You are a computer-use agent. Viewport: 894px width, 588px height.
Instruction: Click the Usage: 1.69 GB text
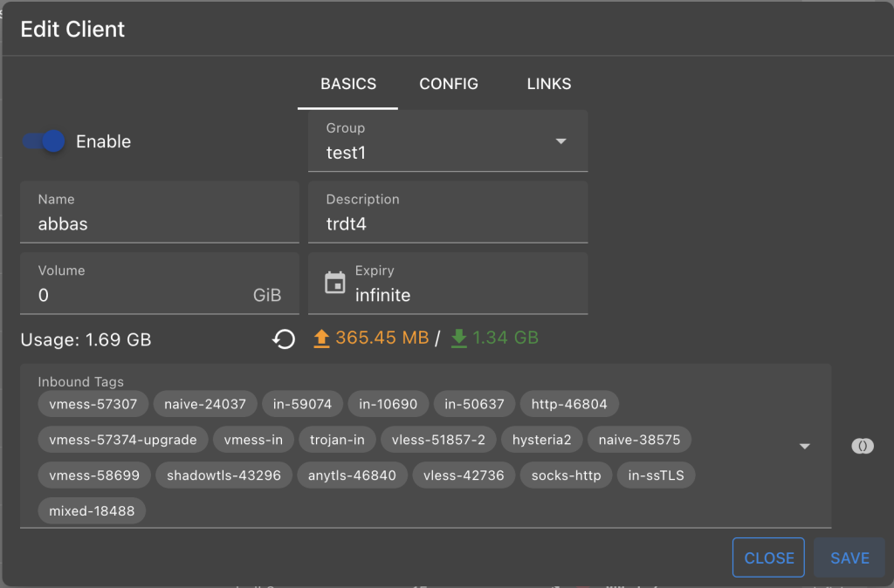click(x=86, y=339)
